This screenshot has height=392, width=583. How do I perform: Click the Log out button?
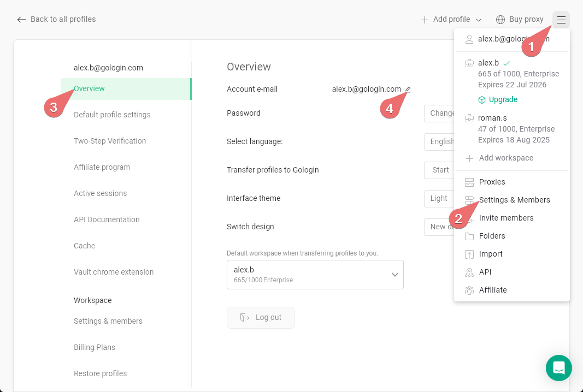tap(261, 318)
